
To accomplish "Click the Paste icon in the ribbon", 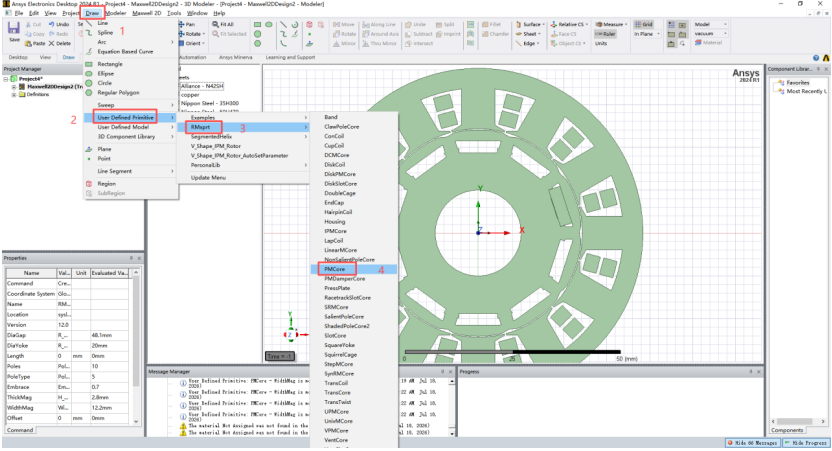I will tap(28, 44).
